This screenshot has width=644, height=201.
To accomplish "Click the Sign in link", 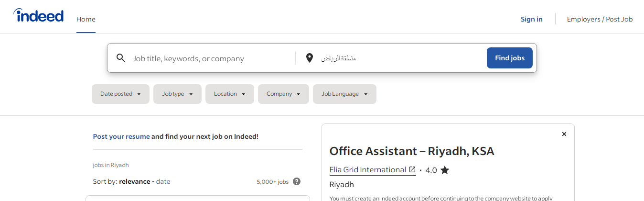I will [532, 19].
